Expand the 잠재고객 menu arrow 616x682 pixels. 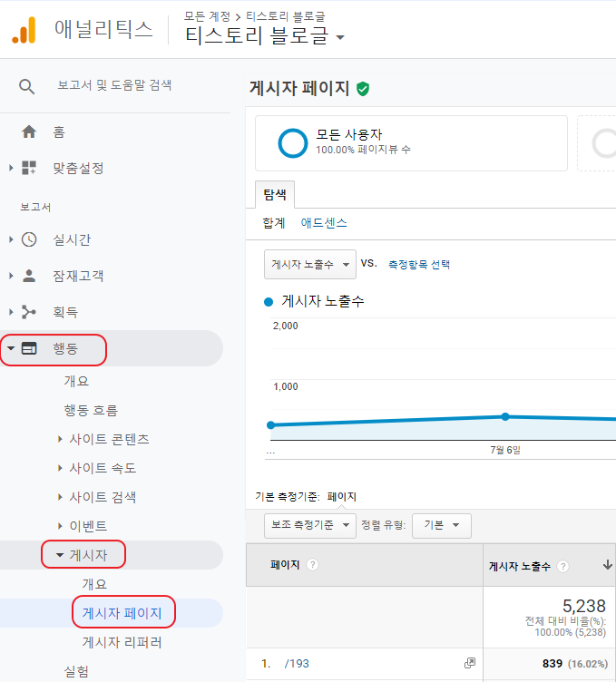click(x=11, y=276)
